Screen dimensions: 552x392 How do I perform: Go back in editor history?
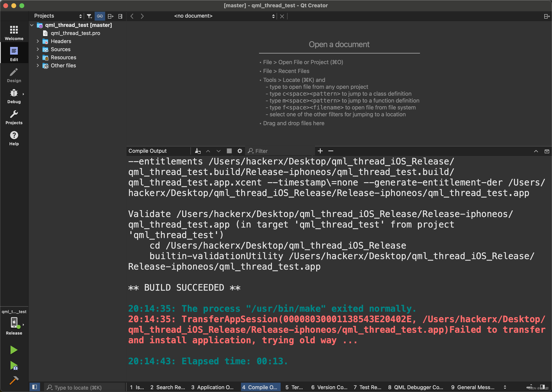pos(132,16)
